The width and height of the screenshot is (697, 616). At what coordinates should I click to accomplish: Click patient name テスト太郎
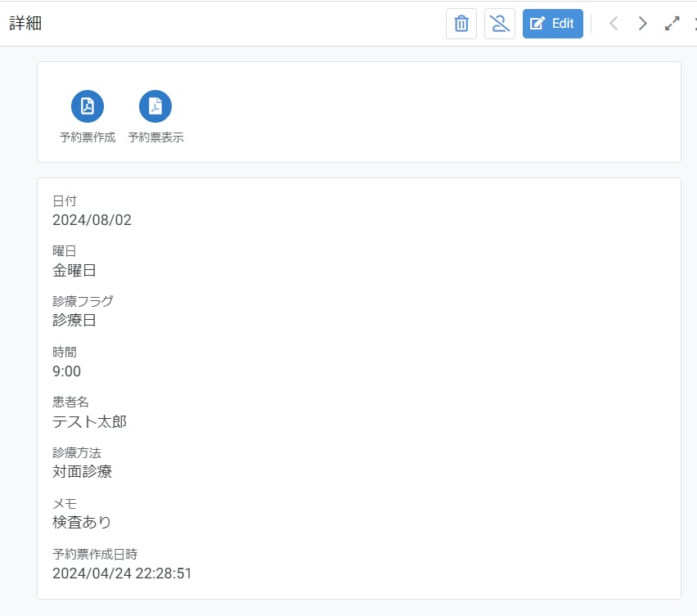pos(90,421)
